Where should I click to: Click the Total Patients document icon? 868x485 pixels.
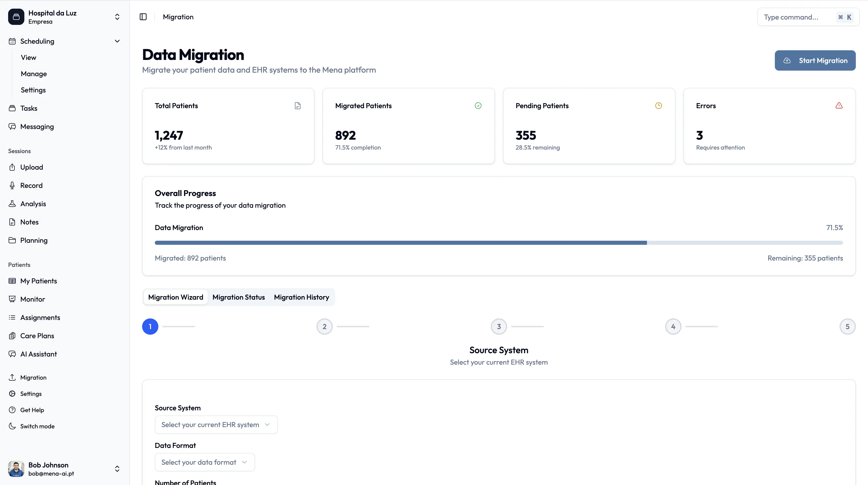[x=297, y=105]
